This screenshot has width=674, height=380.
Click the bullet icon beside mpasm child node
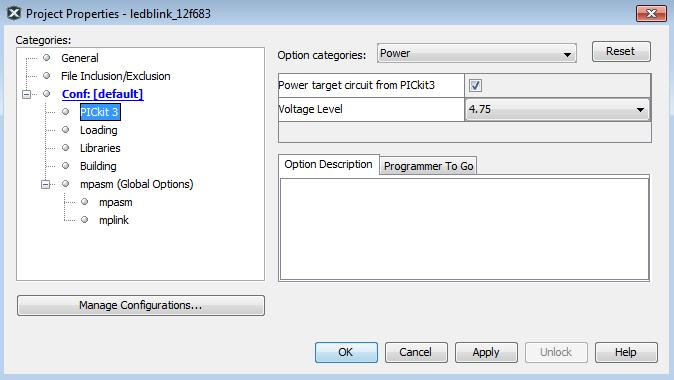coord(84,202)
